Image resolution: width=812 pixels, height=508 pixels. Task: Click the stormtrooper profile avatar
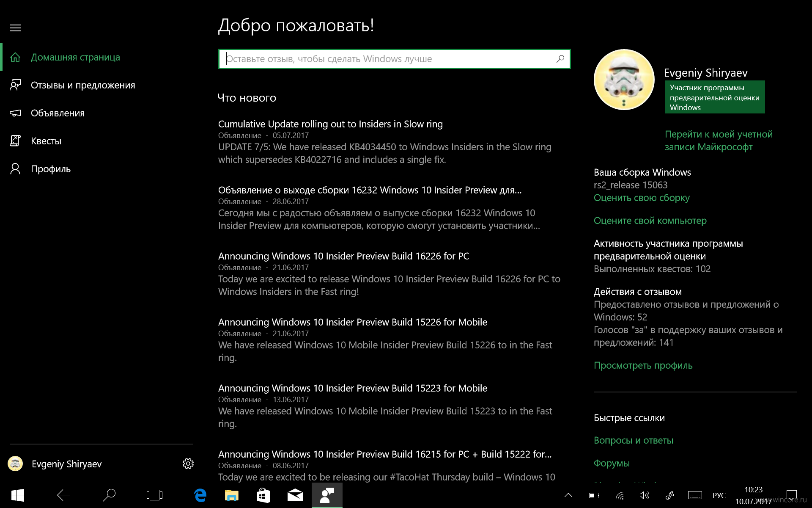point(624,80)
